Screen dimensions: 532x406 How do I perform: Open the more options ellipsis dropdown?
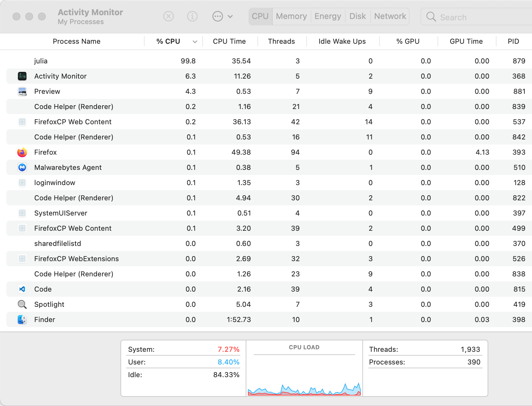coord(217,16)
